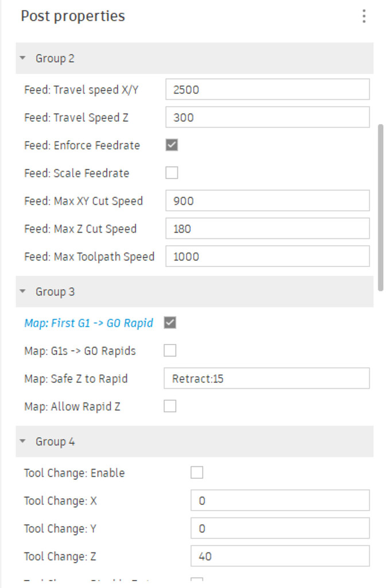
Task: Collapse the Group 2 section
Action: [23, 59]
